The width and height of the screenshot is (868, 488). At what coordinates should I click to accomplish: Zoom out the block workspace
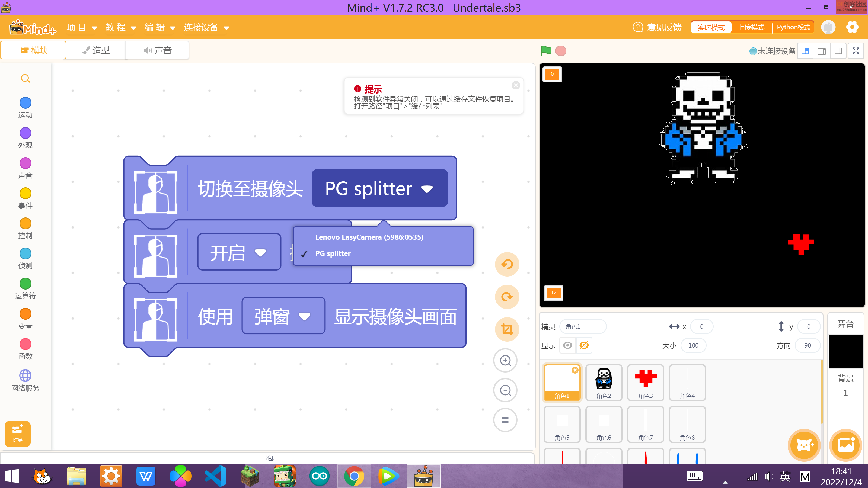505,390
